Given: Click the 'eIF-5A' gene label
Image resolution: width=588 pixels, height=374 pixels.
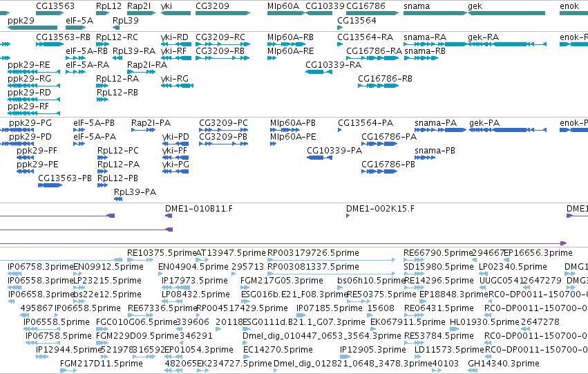Looking at the screenshot, I should tap(79, 20).
